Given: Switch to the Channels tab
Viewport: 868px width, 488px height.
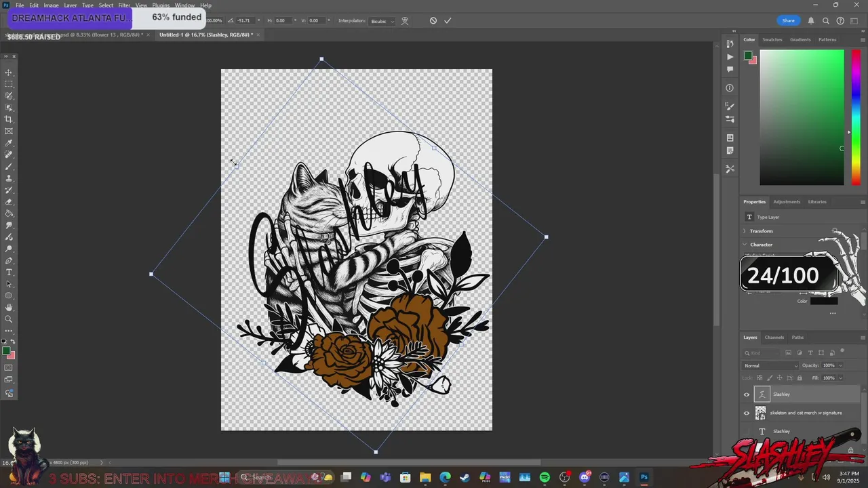Looking at the screenshot, I should (774, 338).
